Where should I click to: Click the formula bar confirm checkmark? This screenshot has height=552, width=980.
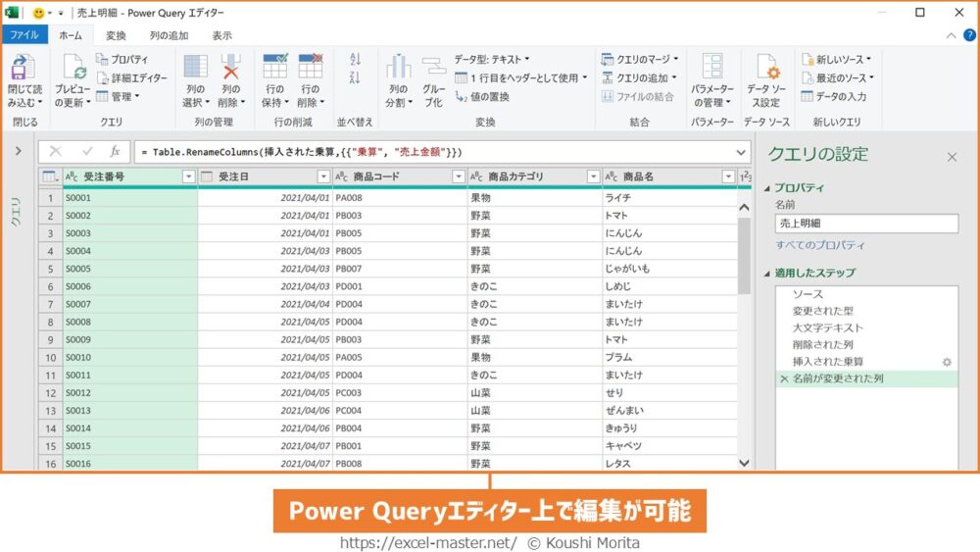click(x=87, y=152)
